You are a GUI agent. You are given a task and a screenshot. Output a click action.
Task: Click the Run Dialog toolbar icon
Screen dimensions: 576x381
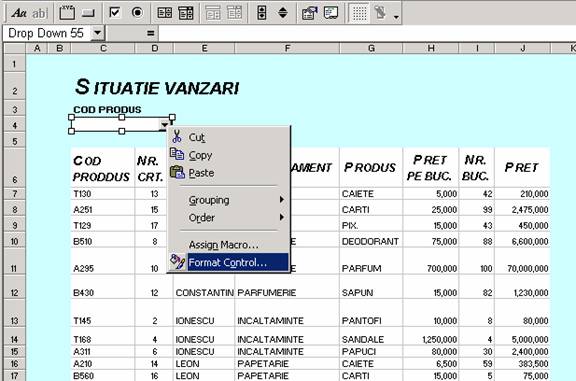pos(380,13)
